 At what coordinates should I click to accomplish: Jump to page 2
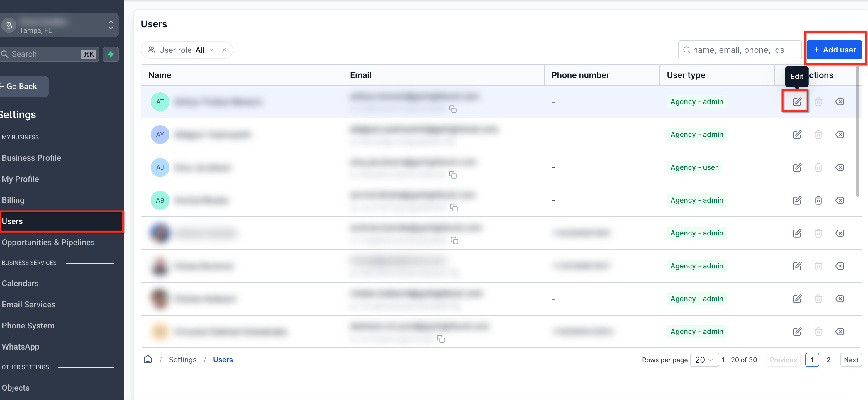pyautogui.click(x=828, y=360)
